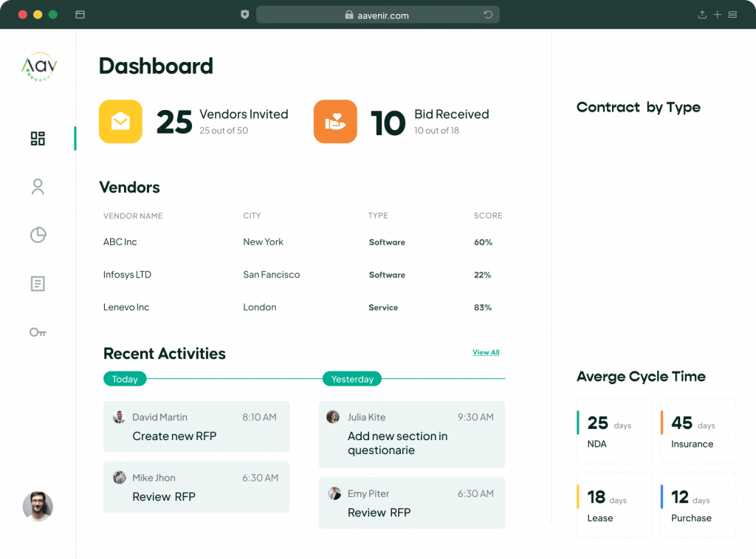The image size is (756, 559).
Task: Select the Today timeline pill
Action: click(x=125, y=379)
